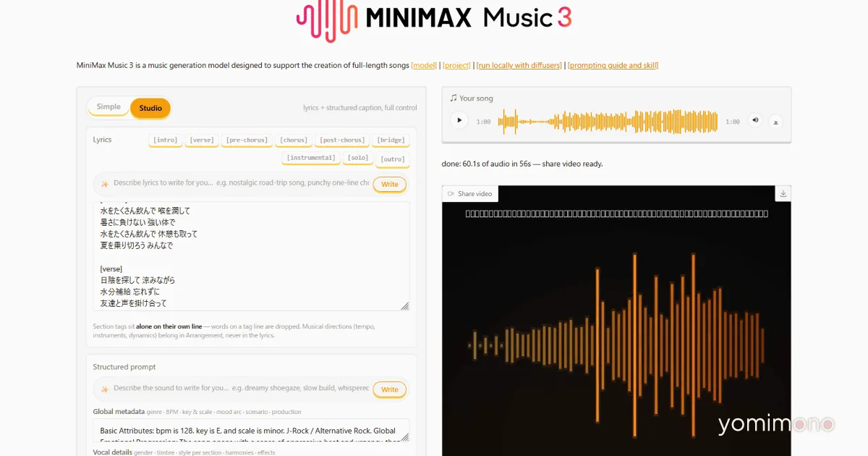Screen dimensions: 868x456
Task: Insert the [outro] section tag
Action: (393, 159)
